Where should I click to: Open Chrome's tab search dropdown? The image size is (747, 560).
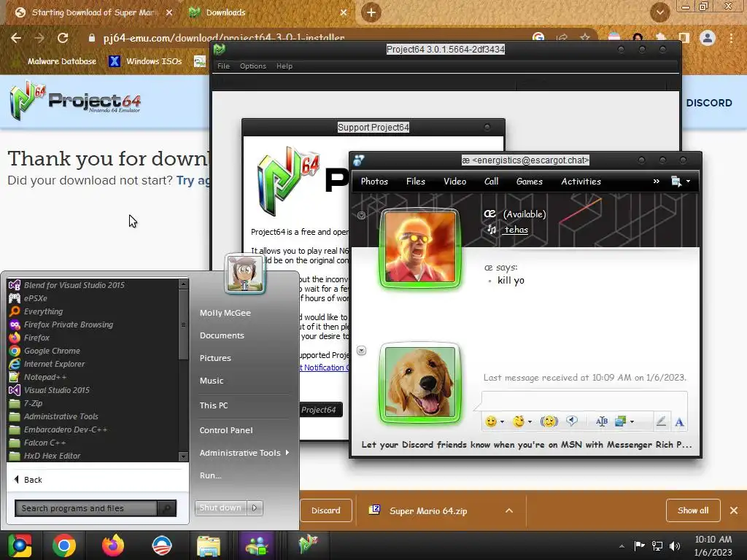[x=659, y=12]
